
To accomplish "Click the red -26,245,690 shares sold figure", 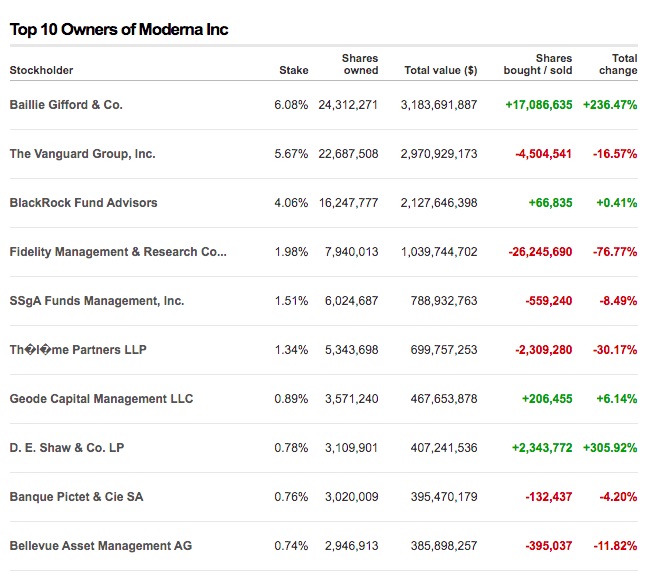I will (x=541, y=252).
